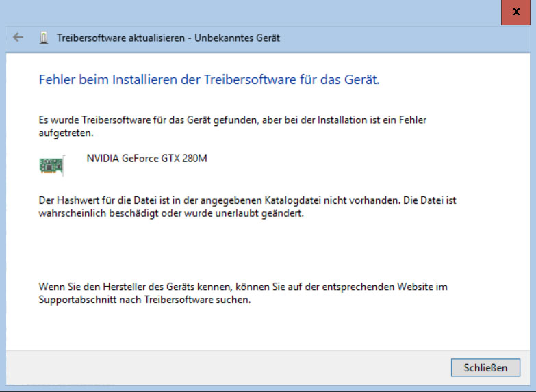Click the window title 'Treibersoftware aktualisieren'
This screenshot has width=536, height=392.
121,38
